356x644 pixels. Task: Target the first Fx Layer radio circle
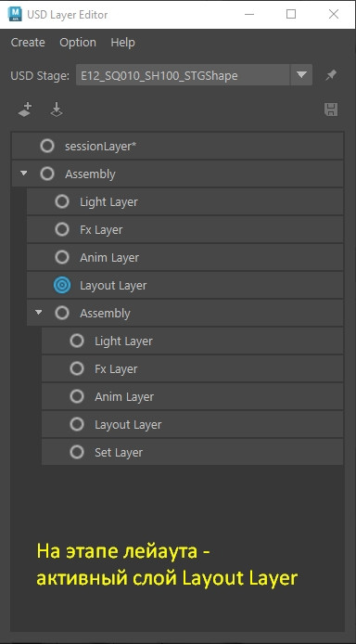tap(62, 229)
